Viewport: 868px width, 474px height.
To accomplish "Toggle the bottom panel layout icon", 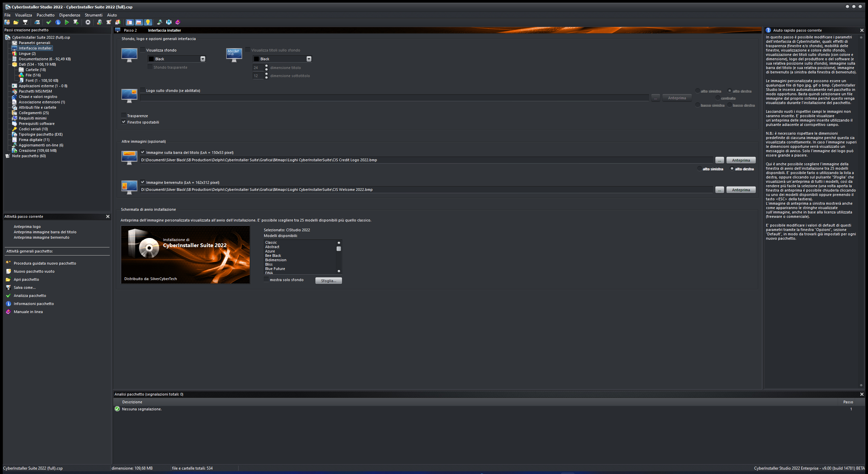I will click(x=138, y=22).
